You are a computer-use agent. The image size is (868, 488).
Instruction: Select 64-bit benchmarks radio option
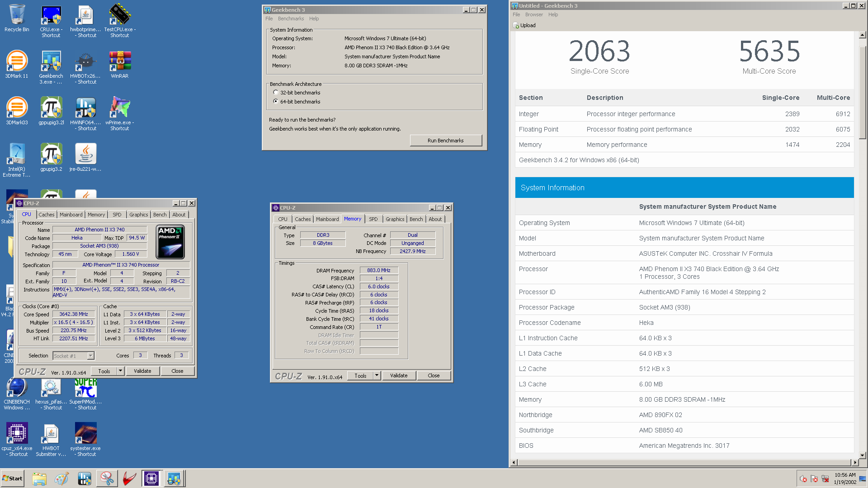pyautogui.click(x=275, y=102)
